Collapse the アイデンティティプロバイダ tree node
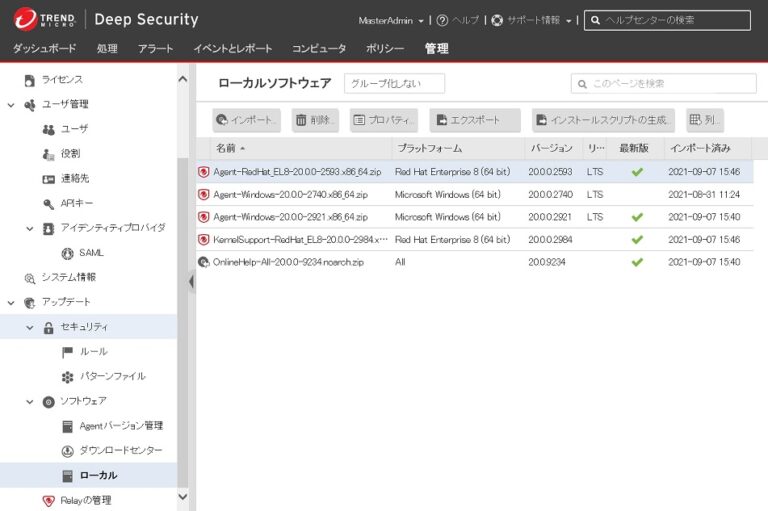This screenshot has height=511, width=768. (30, 229)
